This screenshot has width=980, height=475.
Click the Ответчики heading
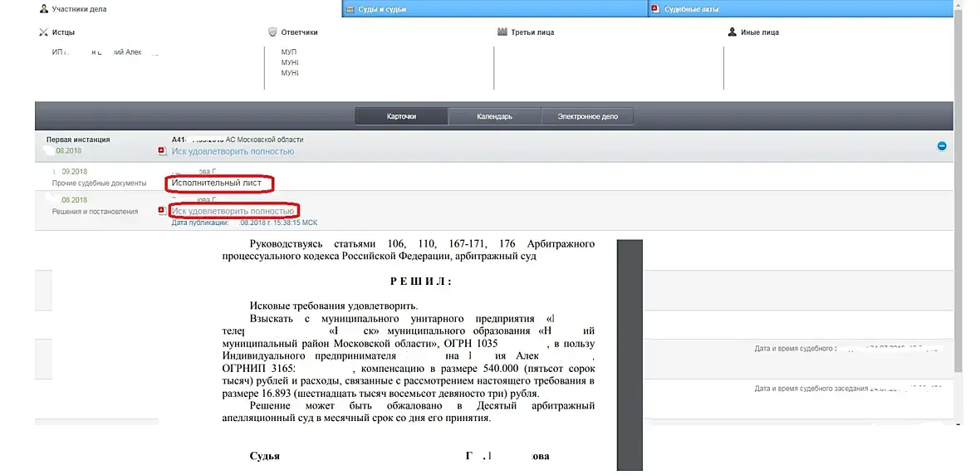pyautogui.click(x=299, y=32)
